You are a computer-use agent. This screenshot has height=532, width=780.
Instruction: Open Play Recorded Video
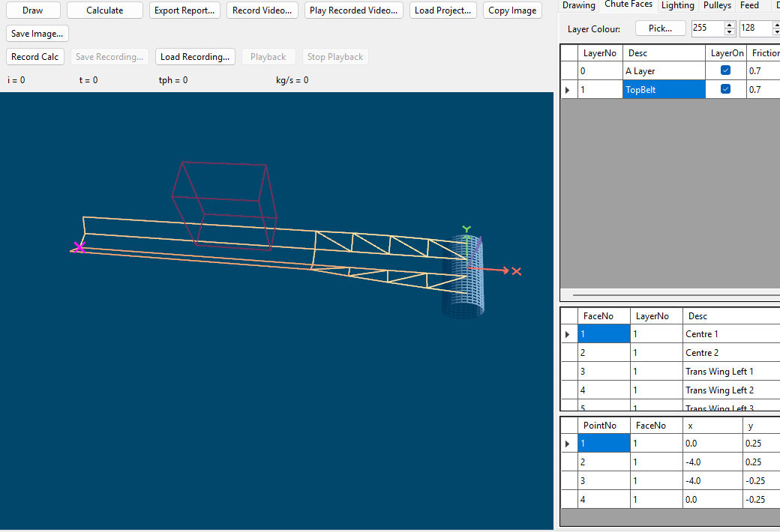[354, 10]
